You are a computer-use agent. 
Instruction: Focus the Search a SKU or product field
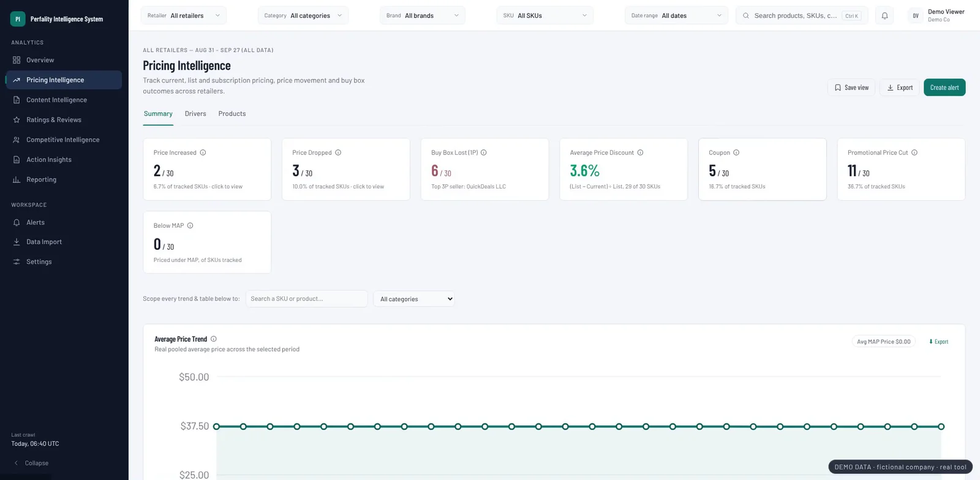(x=307, y=299)
